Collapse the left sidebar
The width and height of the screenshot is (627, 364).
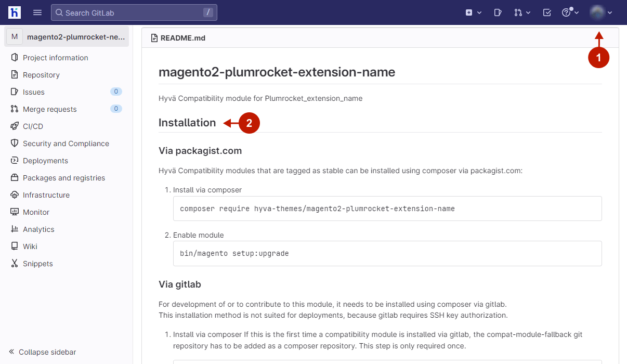click(42, 352)
